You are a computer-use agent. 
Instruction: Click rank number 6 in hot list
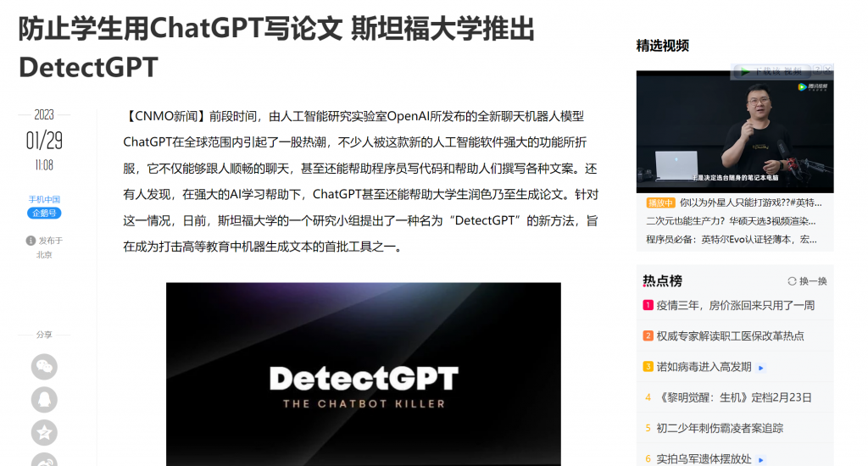coord(648,459)
